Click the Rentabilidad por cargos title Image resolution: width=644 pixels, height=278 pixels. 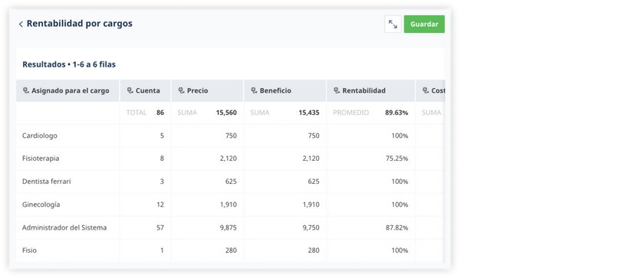tap(79, 24)
